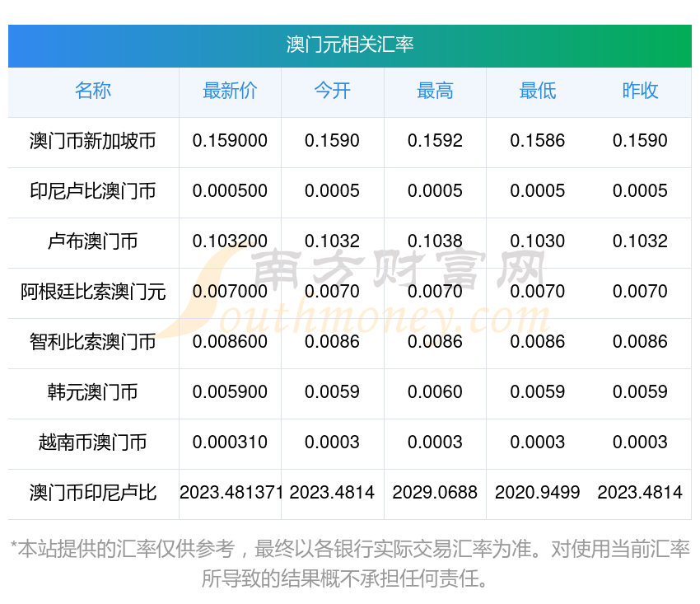
Task: Click 今开 value in 澳门币新加坡币 row
Action: coord(332,141)
